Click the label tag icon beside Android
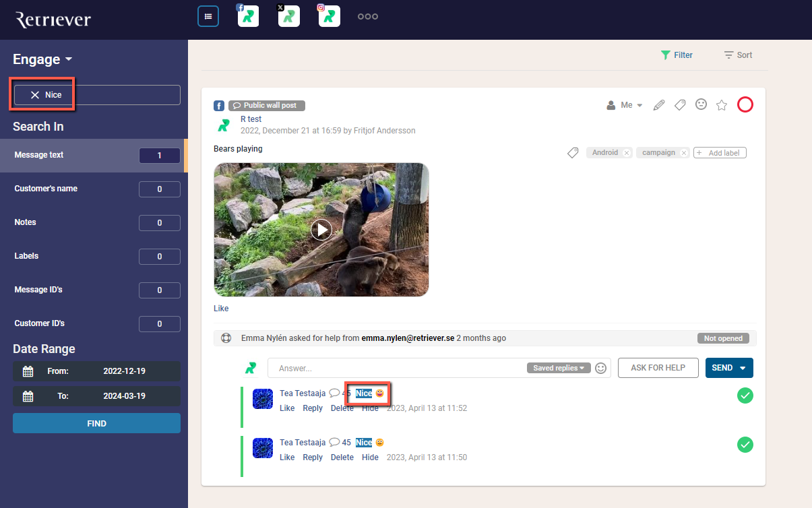This screenshot has height=508, width=812. [x=573, y=153]
